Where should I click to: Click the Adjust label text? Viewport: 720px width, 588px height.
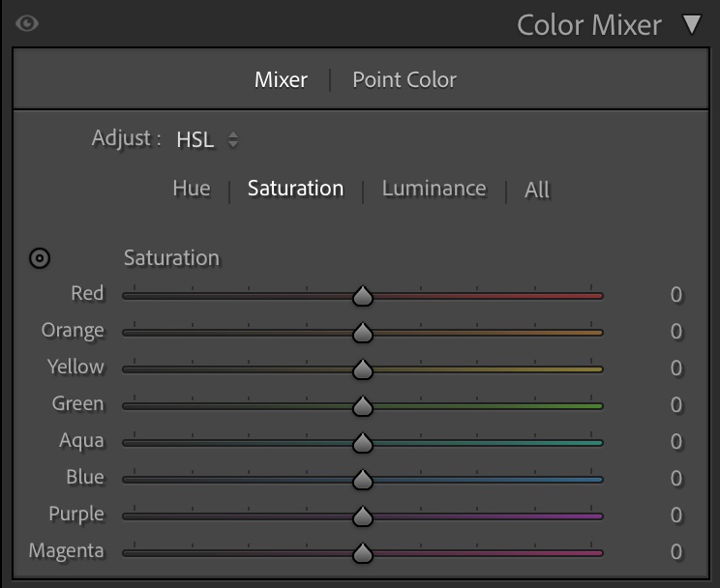(x=126, y=138)
